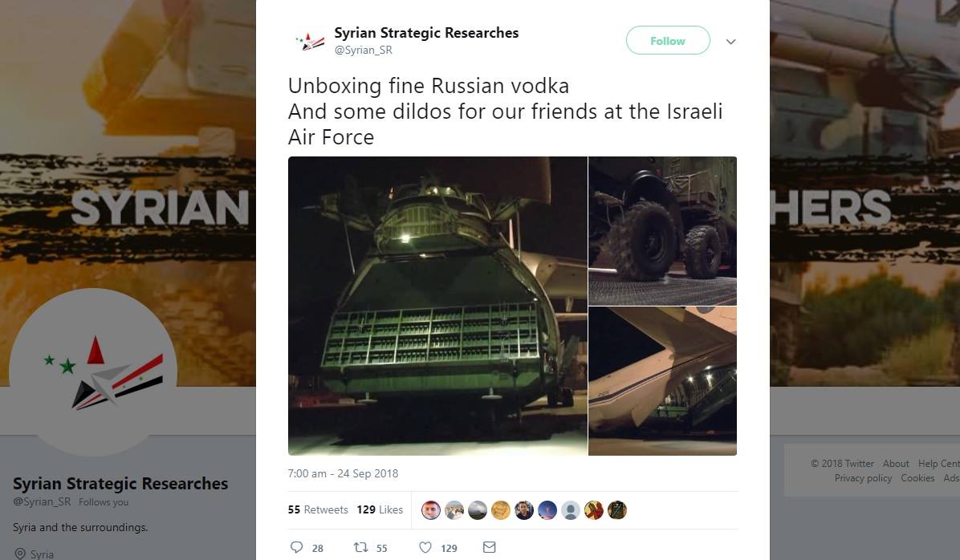Open the aircraft tail photo thumbnail
This screenshot has width=960, height=560.
pyautogui.click(x=662, y=381)
